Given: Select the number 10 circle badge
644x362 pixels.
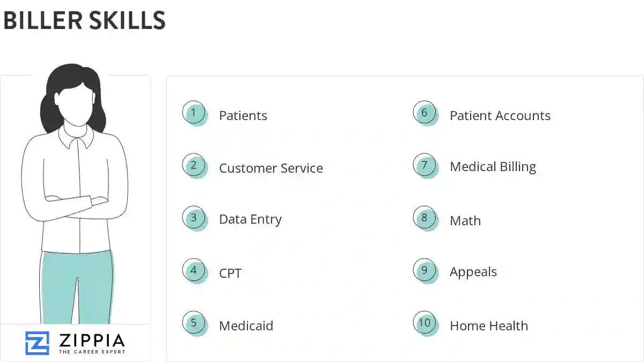Looking at the screenshot, I should click(425, 323).
